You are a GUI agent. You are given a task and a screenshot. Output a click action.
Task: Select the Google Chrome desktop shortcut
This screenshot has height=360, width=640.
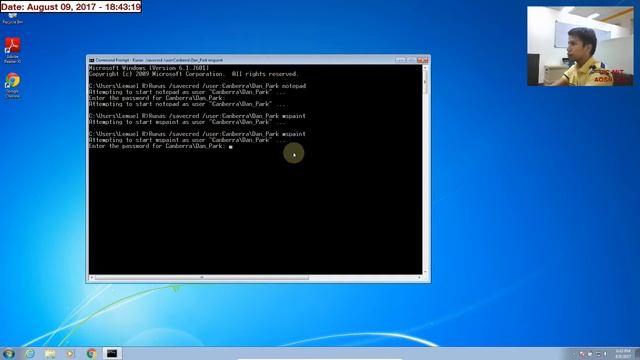tap(12, 85)
